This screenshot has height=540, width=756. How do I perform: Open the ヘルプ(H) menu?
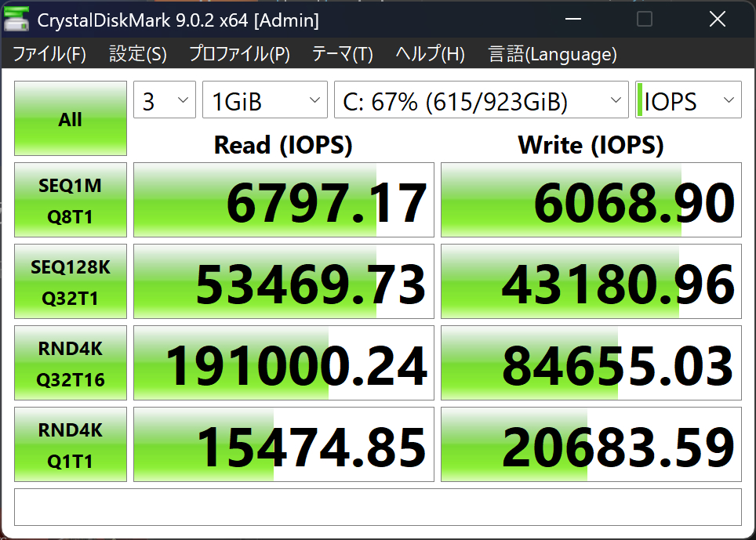pos(430,54)
